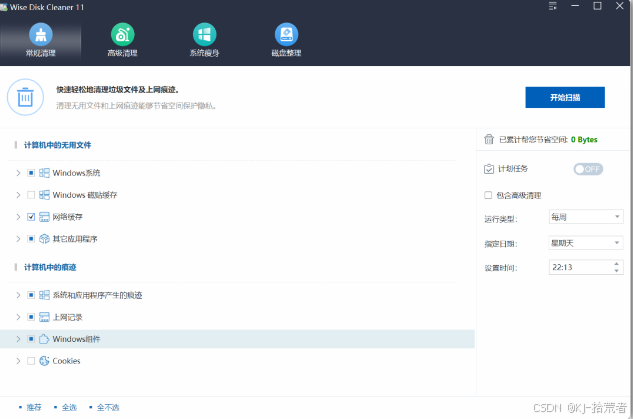Decrease the 设置时间 value with down arrow

pyautogui.click(x=616, y=270)
